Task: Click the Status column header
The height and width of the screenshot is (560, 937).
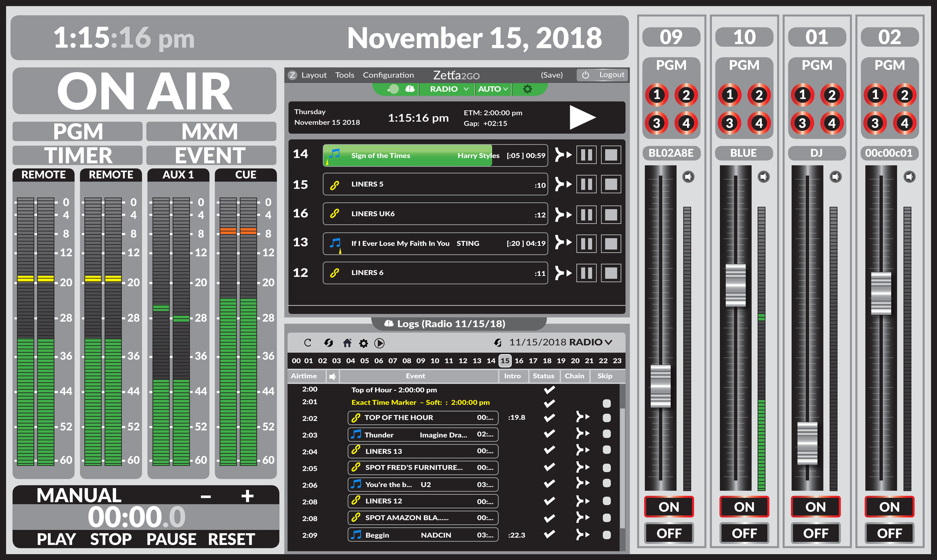Action: tap(543, 376)
